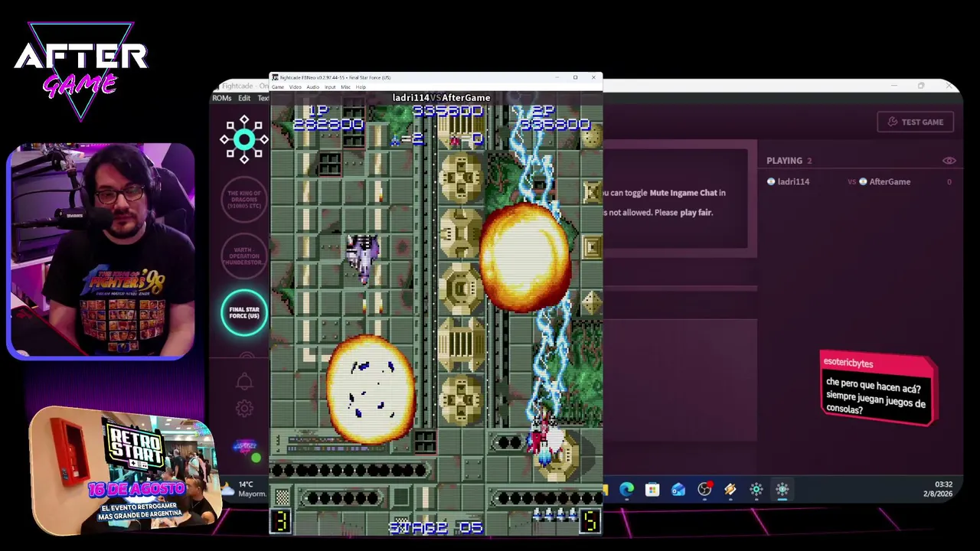Click the highlighted Fightcade taskbar icon
Viewport: 980px width, 551px height.
click(x=782, y=490)
